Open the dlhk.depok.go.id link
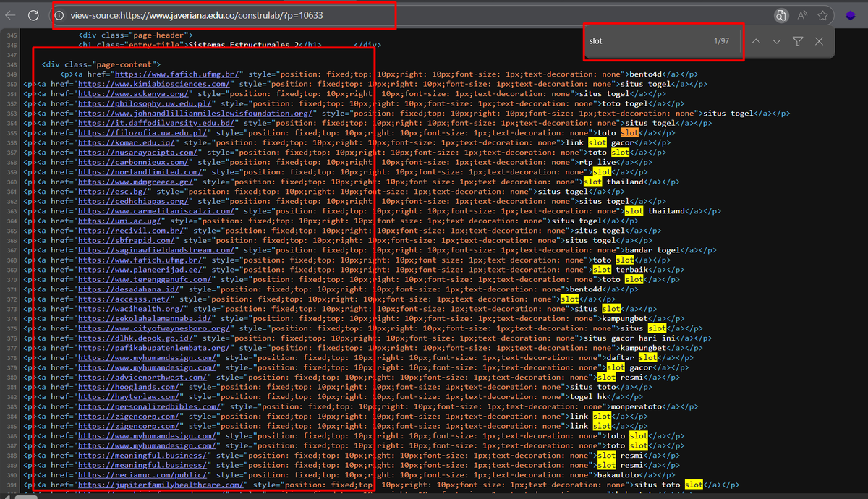The height and width of the screenshot is (499, 868). click(137, 338)
